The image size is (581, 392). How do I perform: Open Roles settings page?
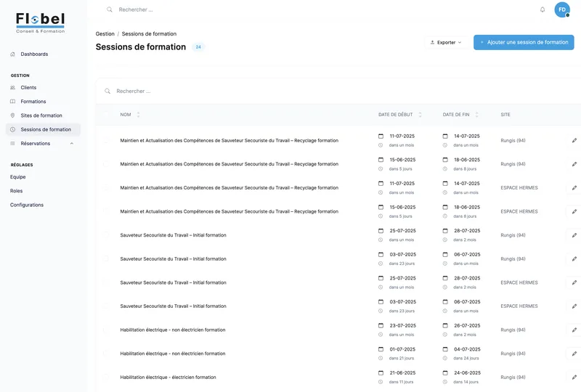(x=16, y=191)
